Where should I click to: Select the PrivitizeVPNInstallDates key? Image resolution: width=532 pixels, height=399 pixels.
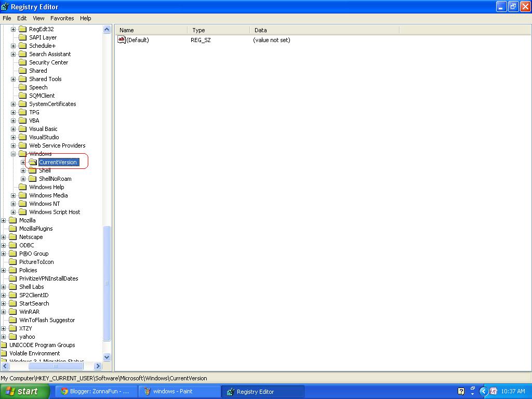pyautogui.click(x=48, y=278)
